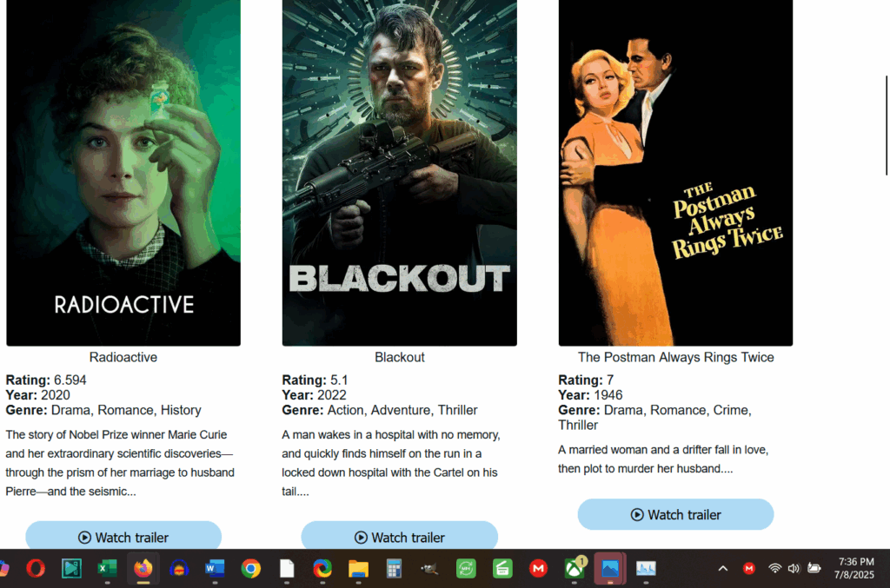Click The Postman Always Rings Twice title text

point(675,357)
